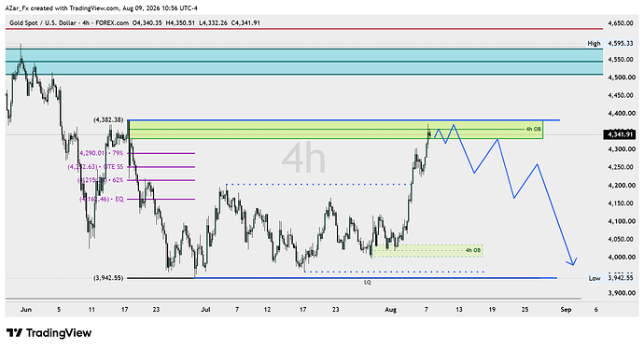Click the 4,650.00 price axis label
The image size is (644, 349).
pyautogui.click(x=620, y=23)
